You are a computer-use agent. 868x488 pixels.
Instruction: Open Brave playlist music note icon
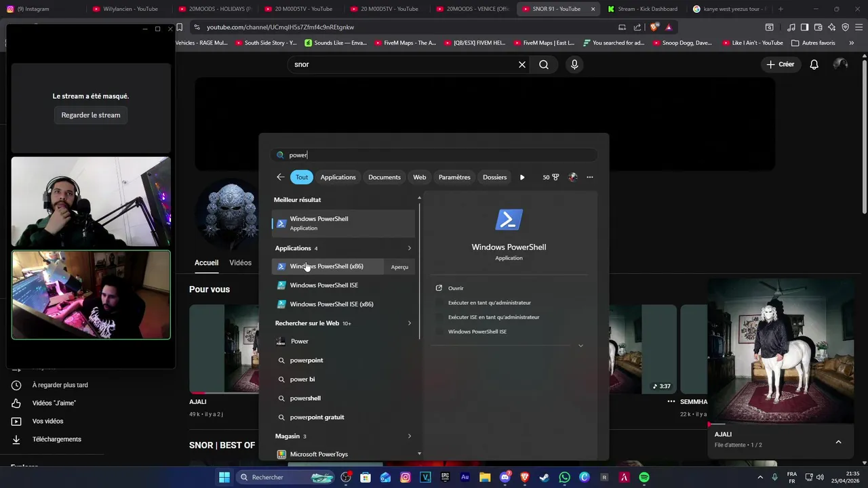tap(791, 27)
